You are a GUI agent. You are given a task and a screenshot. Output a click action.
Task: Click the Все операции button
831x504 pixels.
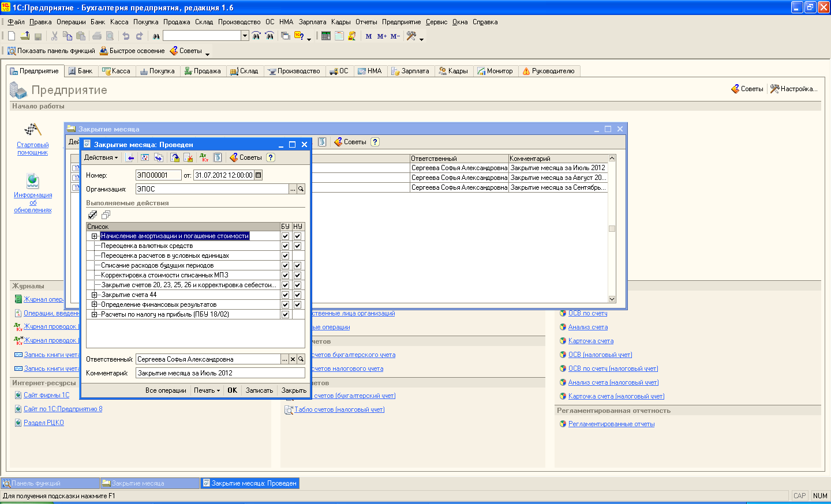pos(166,390)
